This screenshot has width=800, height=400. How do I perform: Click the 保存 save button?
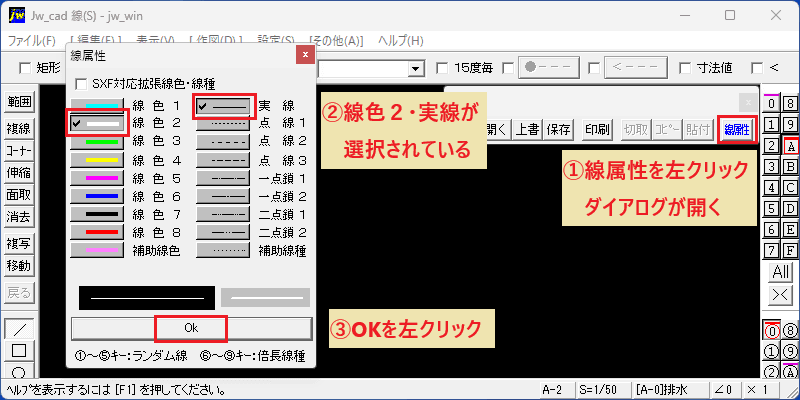tap(558, 130)
